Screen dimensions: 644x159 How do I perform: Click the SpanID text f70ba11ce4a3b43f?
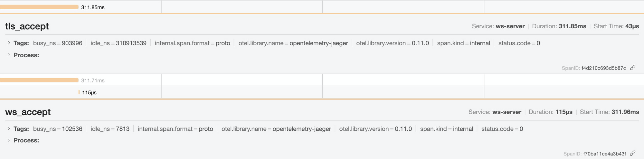pos(605,154)
